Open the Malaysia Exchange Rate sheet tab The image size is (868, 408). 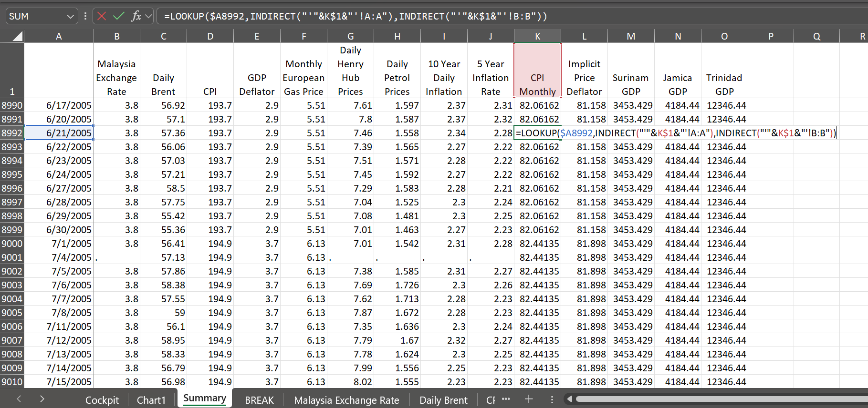tap(346, 400)
